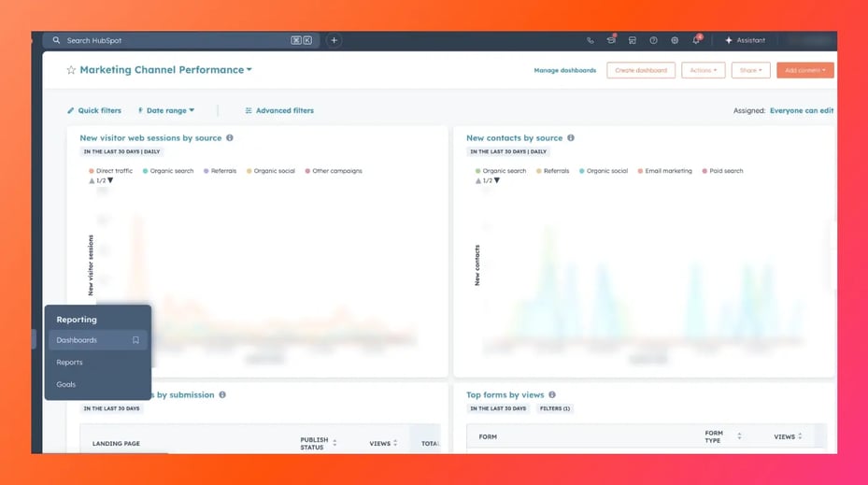Click Top forms by views title
Screen dimensions: 868x485
pyautogui.click(x=505, y=394)
